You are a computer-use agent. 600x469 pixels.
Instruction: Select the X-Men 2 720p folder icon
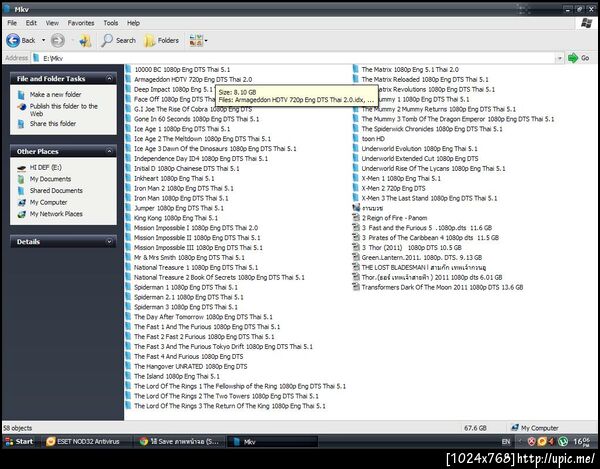pyautogui.click(x=355, y=188)
